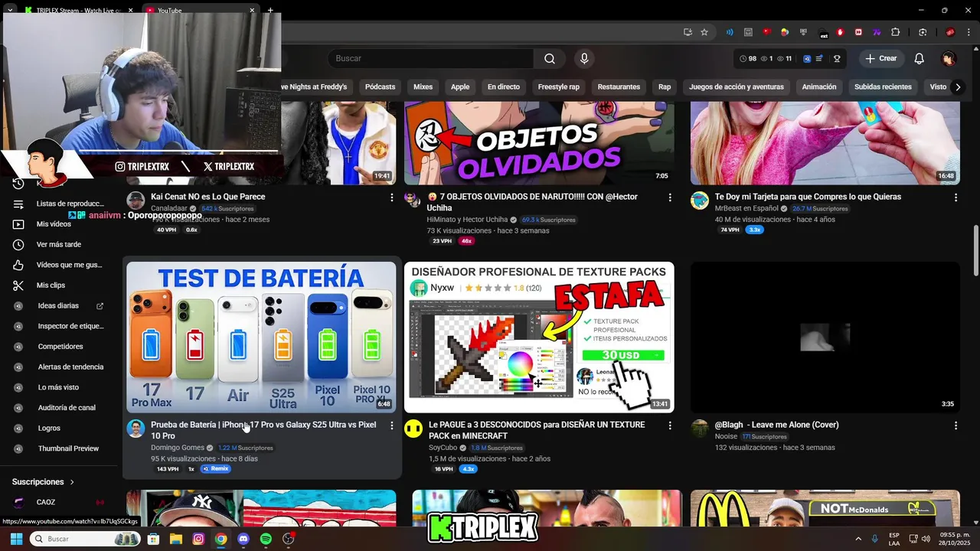Select the Animación filter chip
This screenshot has height=551, width=980.
tap(819, 87)
